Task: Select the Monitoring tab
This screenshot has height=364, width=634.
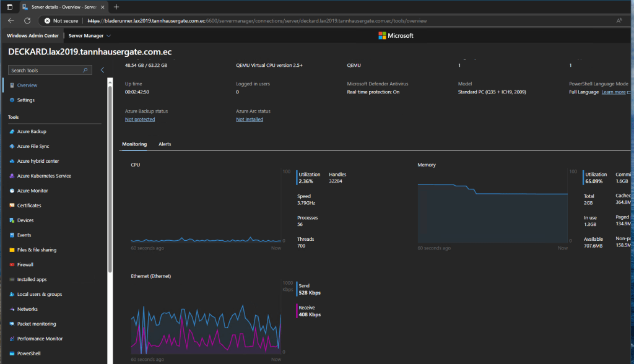Action: (134, 144)
